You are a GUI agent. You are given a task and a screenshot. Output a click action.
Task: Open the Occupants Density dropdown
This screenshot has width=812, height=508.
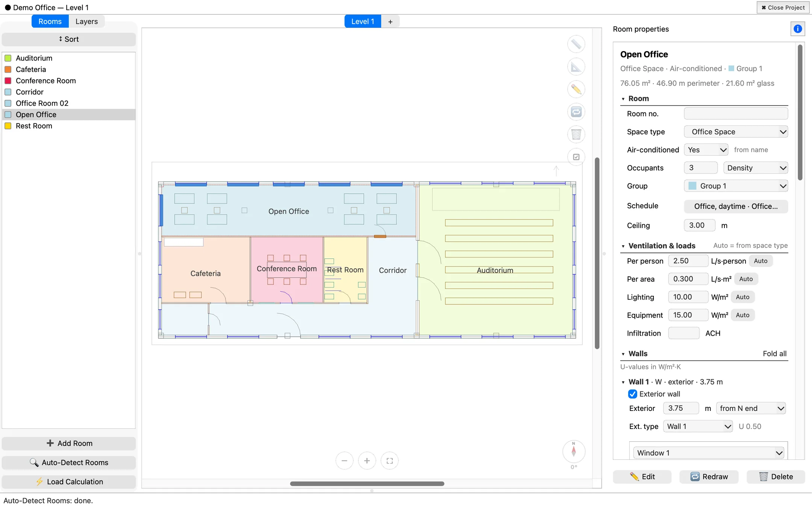coord(756,168)
